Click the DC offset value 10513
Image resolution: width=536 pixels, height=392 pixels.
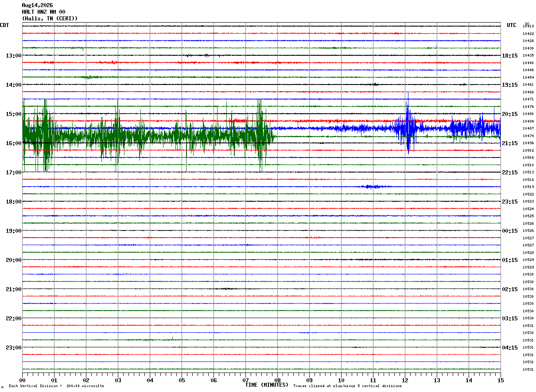[x=528, y=172]
